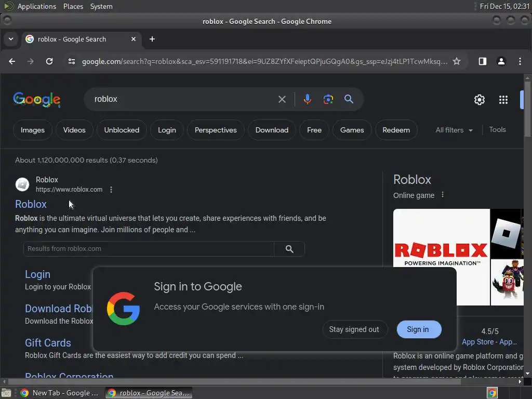
Task: Search within roblox.com magnifier button
Action: 289,249
